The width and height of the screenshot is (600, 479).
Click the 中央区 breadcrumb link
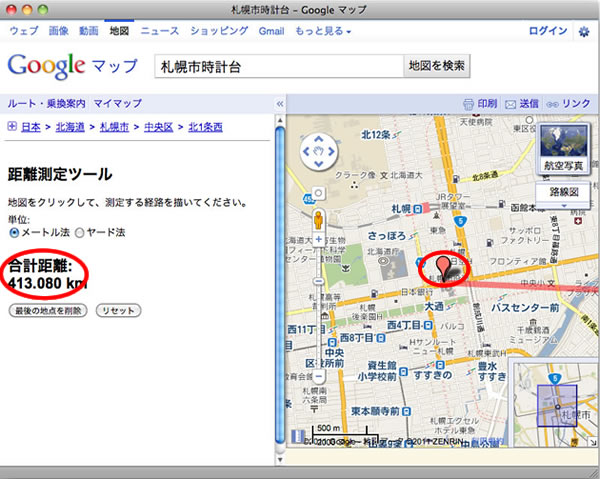(x=158, y=127)
